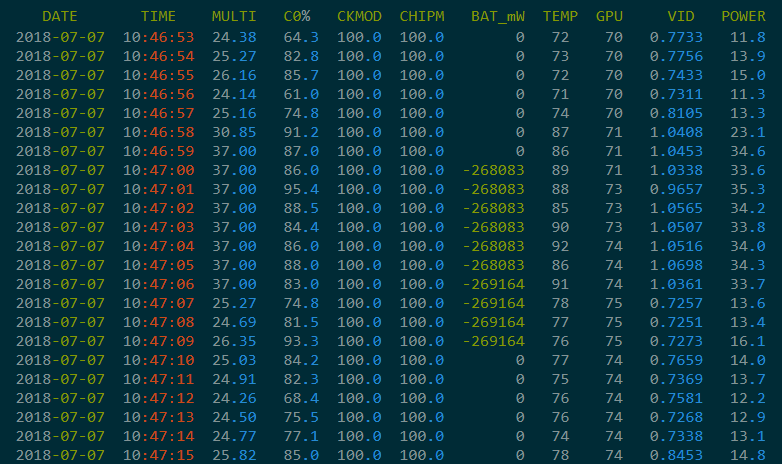Click BAT_mW -268083 in the 10:47:00 row
The height and width of the screenshot is (464, 782).
pos(493,170)
